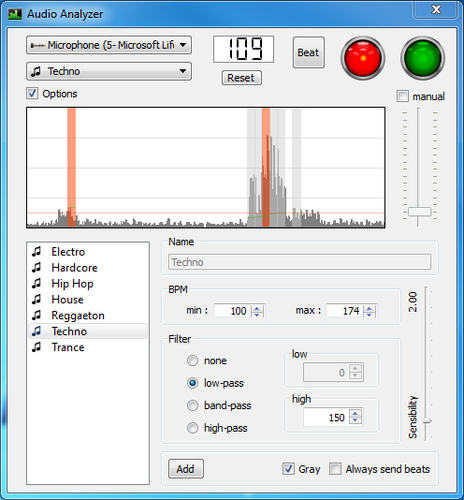Screen dimensions: 464x500
Task: Click the Reset button under BPM display
Action: [242, 78]
